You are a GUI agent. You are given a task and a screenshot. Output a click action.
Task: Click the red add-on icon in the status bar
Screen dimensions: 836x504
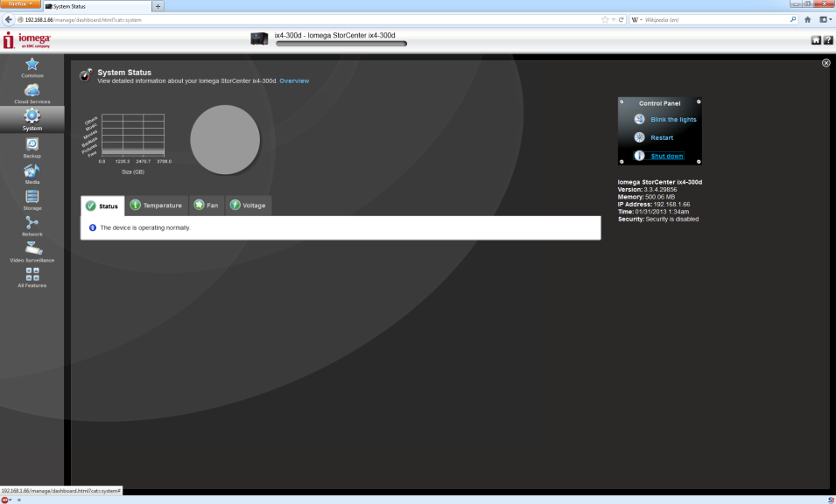[4, 500]
